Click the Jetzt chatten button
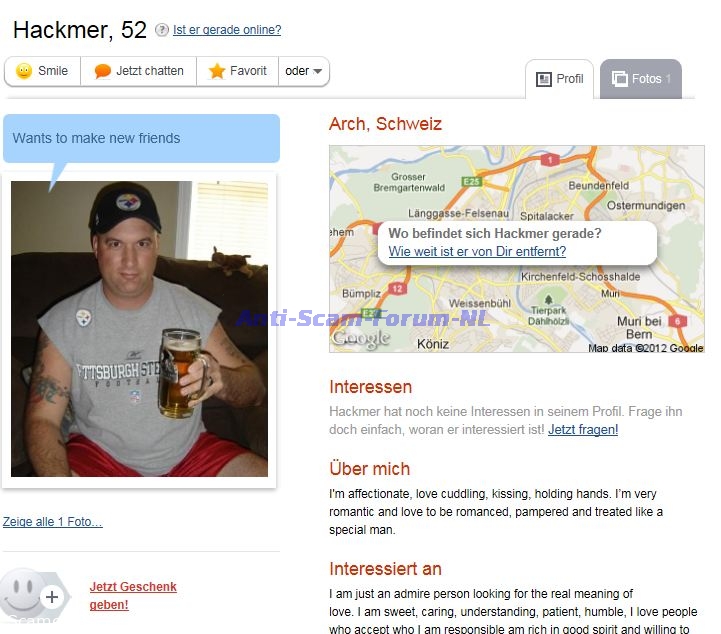 coord(138,71)
